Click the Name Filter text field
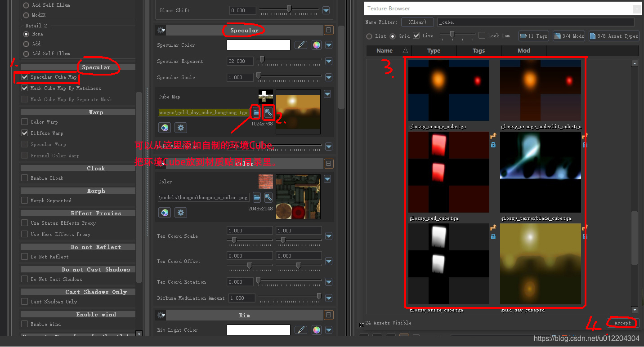Image resolution: width=644 pixels, height=347 pixels. (536, 22)
